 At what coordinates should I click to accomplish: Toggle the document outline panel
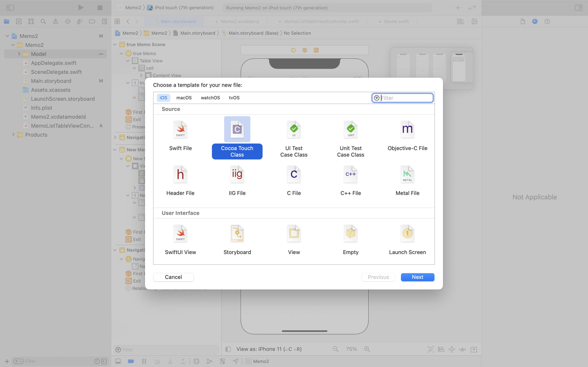coord(228,349)
